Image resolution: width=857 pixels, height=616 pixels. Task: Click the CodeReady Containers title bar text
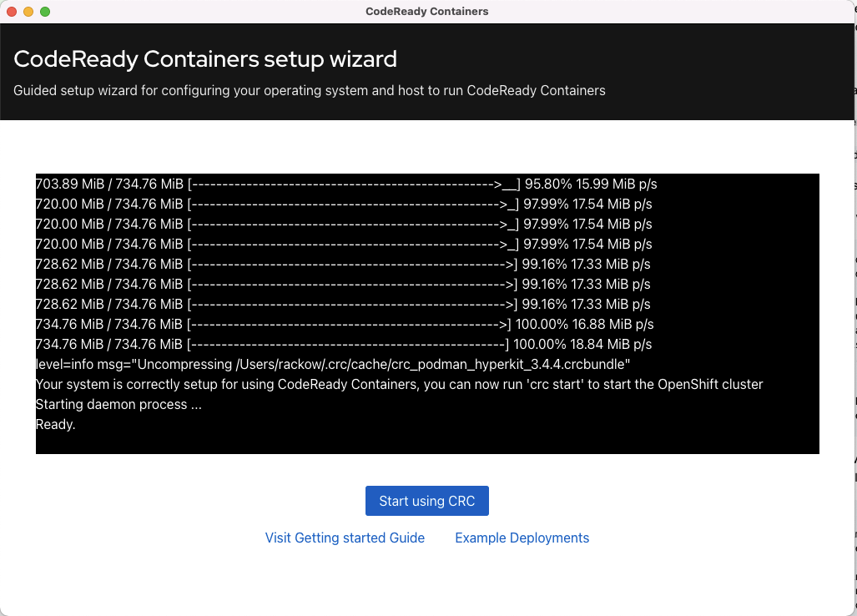pyautogui.click(x=427, y=12)
